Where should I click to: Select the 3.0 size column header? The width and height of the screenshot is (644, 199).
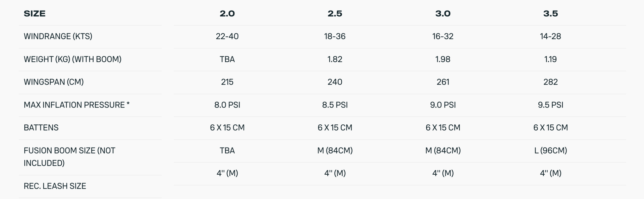click(x=443, y=14)
